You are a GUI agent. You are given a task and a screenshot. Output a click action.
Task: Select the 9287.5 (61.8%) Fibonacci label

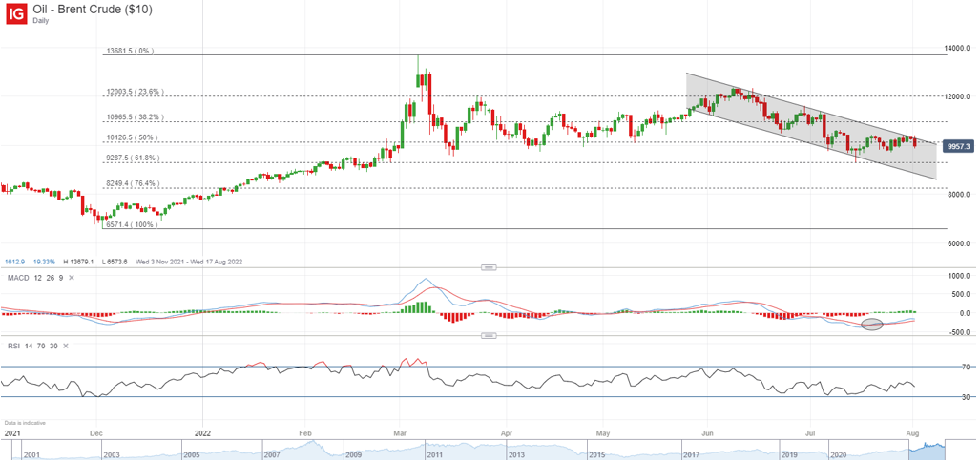133,158
